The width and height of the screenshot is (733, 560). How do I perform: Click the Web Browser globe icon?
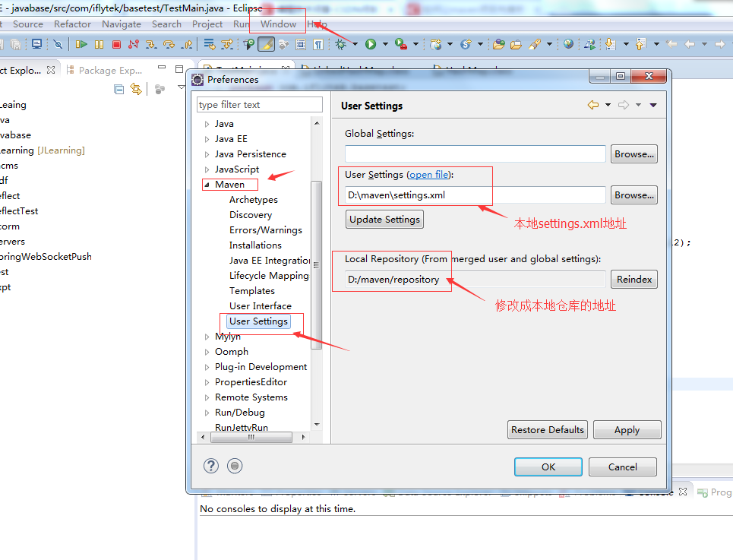click(568, 44)
